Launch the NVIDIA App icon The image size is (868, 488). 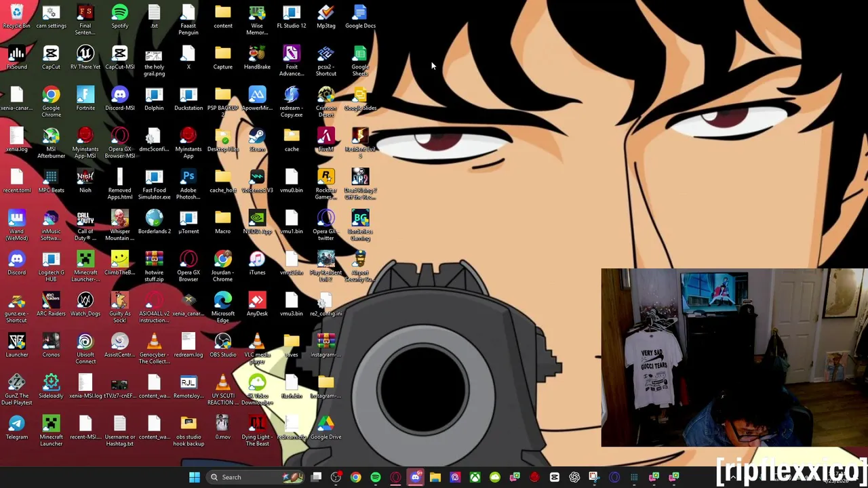coord(257,222)
